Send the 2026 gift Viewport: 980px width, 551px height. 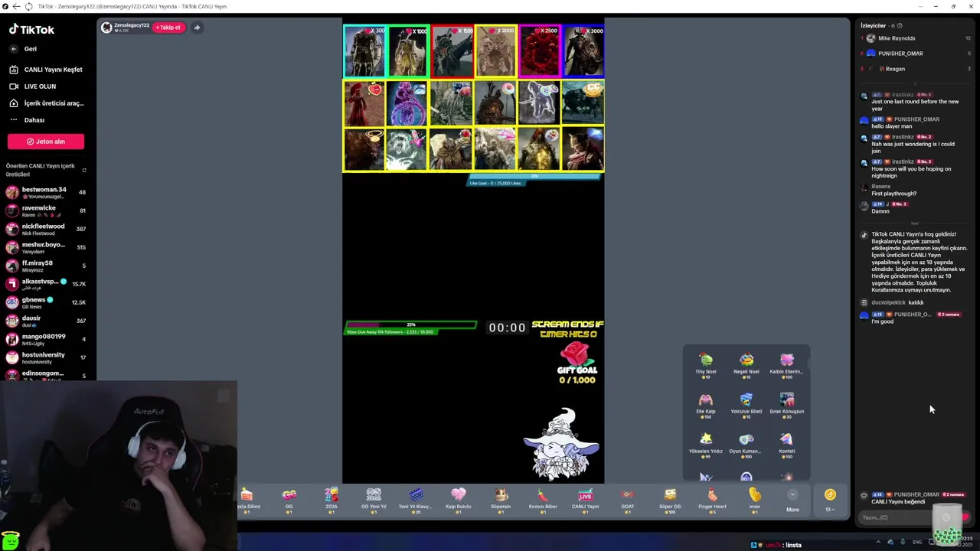click(331, 500)
